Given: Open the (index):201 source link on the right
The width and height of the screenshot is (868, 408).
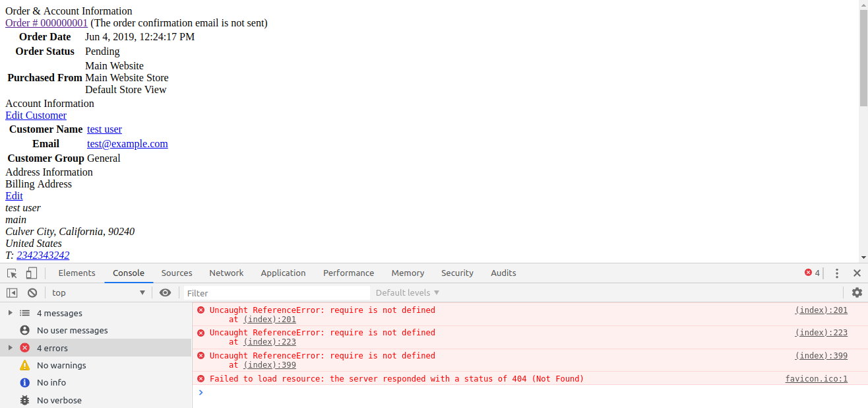Looking at the screenshot, I should [821, 310].
